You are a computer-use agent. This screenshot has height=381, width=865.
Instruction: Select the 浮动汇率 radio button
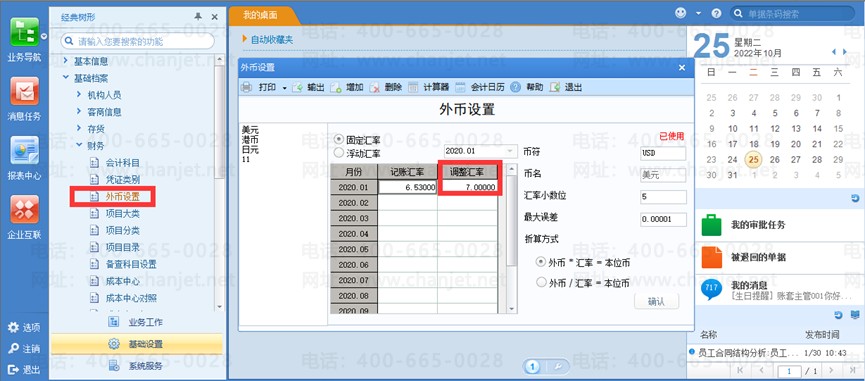[339, 152]
